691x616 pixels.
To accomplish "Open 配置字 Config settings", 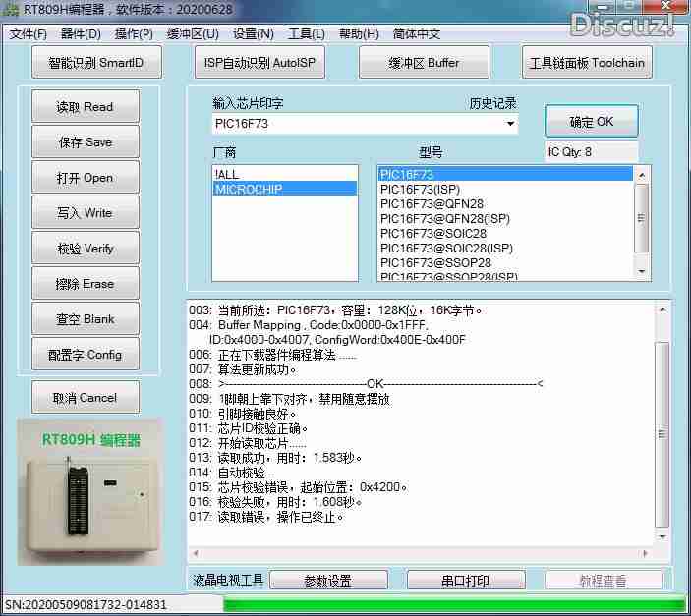I will pyautogui.click(x=86, y=355).
